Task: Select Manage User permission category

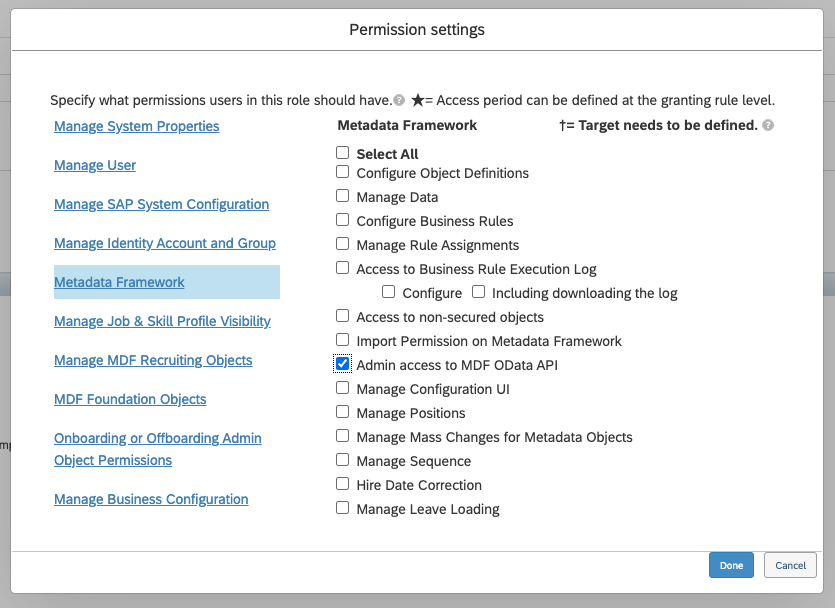Action: pos(95,165)
